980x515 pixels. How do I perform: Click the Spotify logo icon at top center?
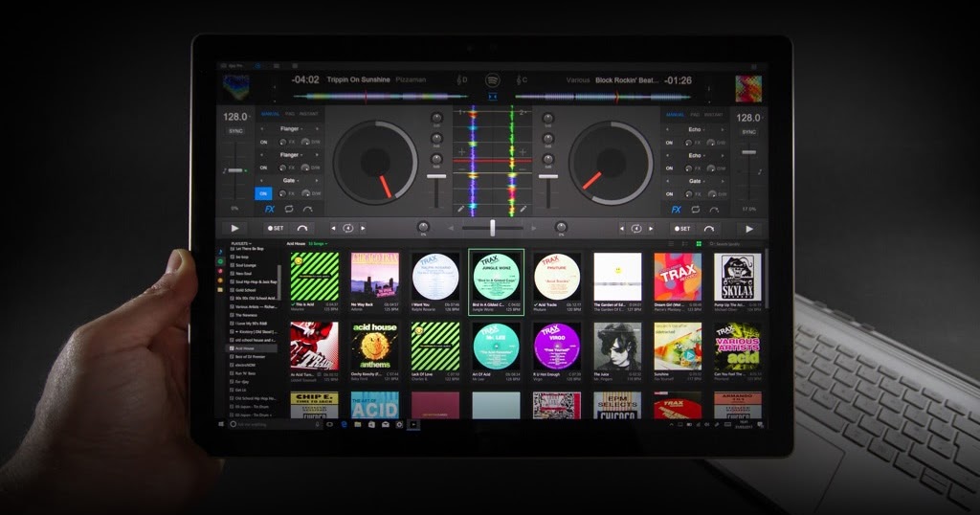point(493,80)
